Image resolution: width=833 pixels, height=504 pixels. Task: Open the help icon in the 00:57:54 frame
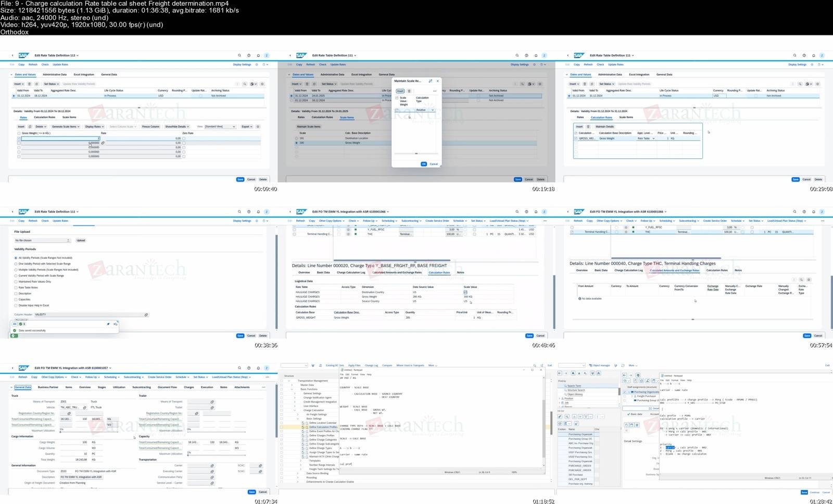[804, 212]
